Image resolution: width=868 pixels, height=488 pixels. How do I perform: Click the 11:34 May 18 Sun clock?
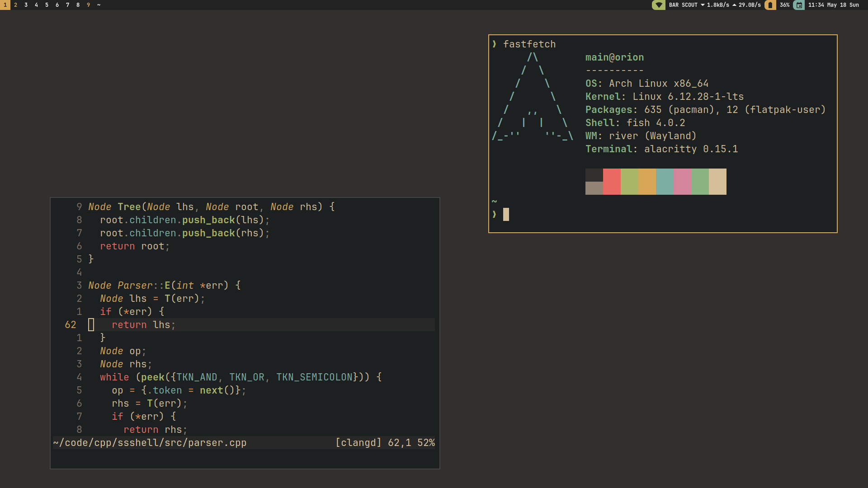[x=833, y=5]
